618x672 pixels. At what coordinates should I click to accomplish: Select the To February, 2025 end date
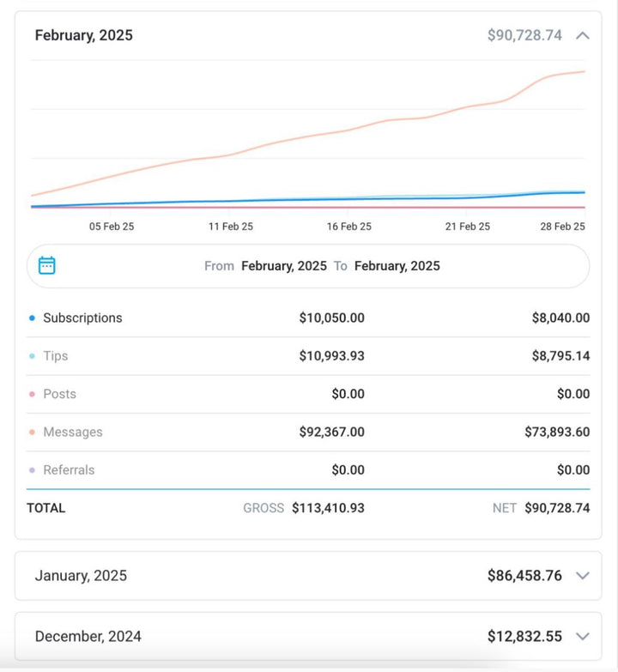coord(397,266)
